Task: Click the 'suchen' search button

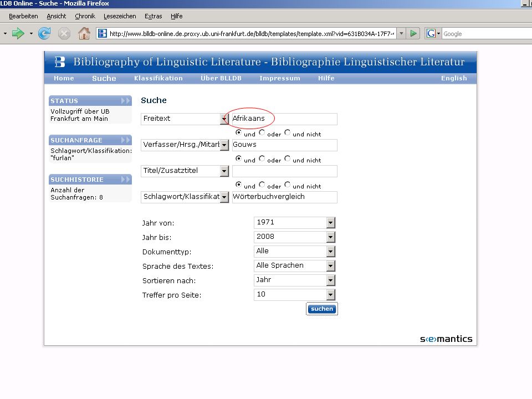Action: [x=321, y=309]
